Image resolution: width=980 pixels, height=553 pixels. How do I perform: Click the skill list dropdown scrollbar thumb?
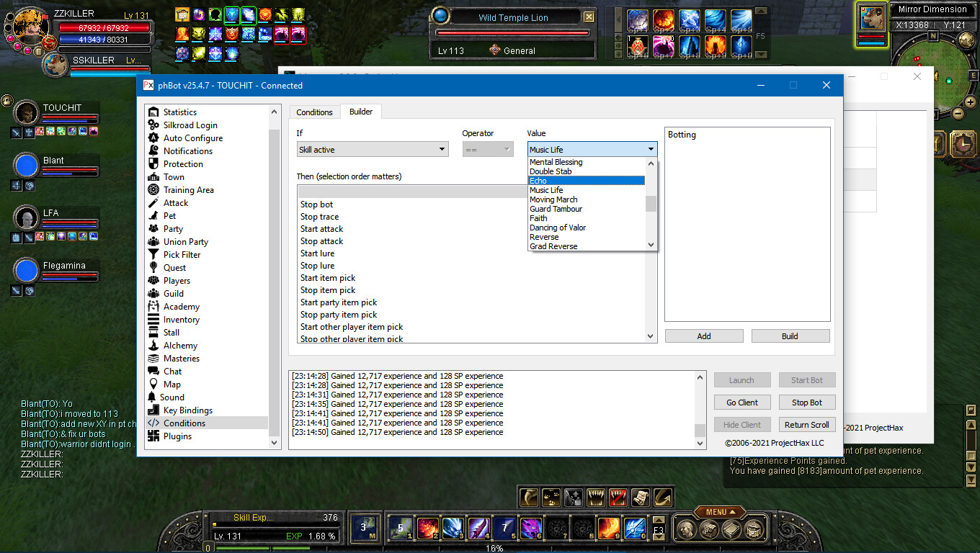651,204
